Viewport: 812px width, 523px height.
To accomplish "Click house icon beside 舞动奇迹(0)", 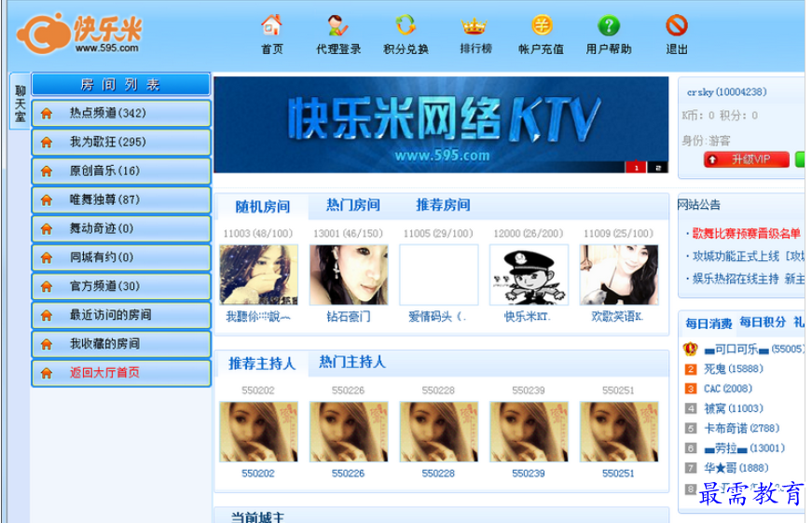I will (47, 228).
